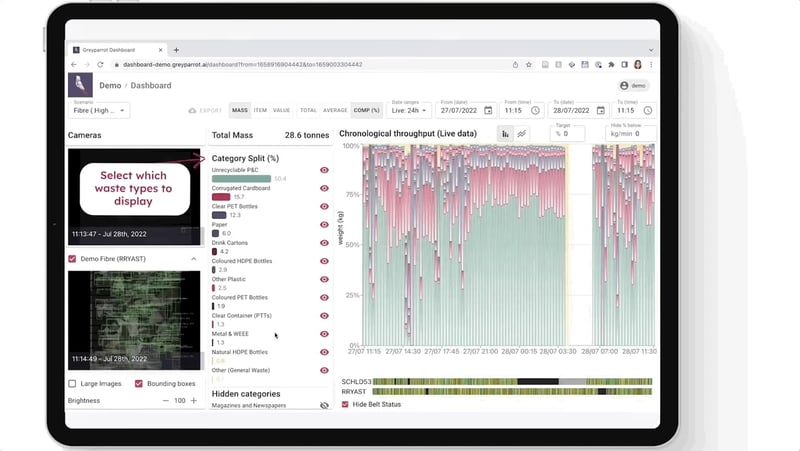
Task: Open the To time clock icon
Action: [647, 110]
